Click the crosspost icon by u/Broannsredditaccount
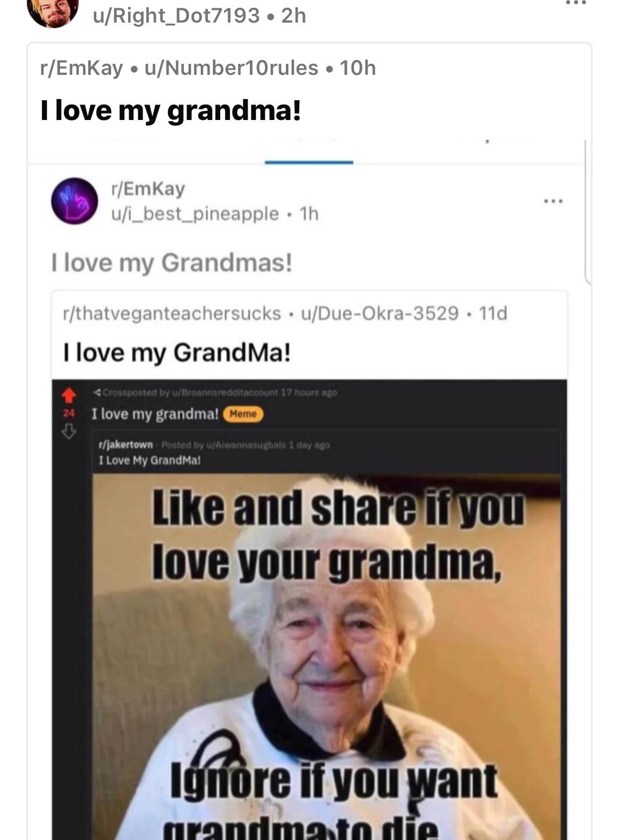 pos(97,392)
